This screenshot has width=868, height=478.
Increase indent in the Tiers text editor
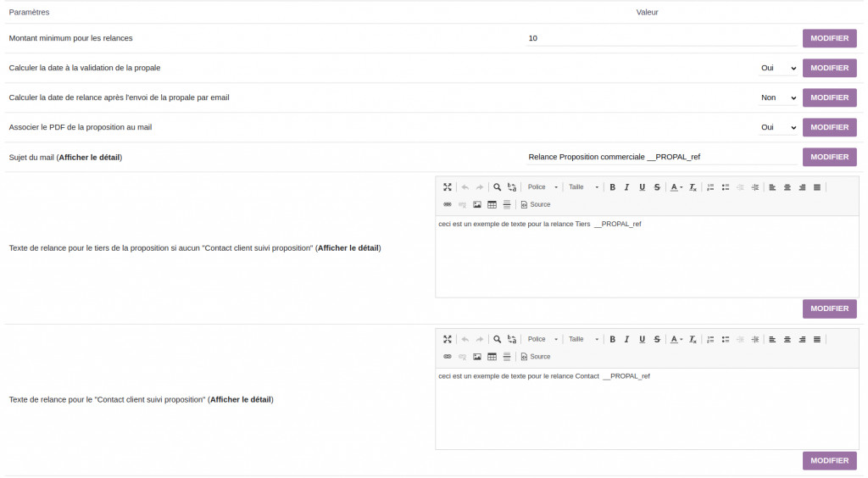click(755, 187)
